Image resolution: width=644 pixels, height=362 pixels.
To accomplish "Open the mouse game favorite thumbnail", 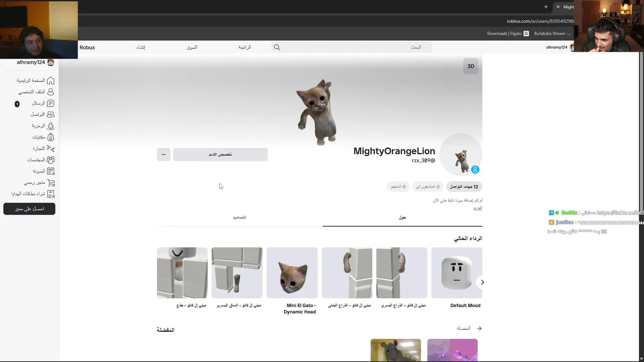I will 396,350.
